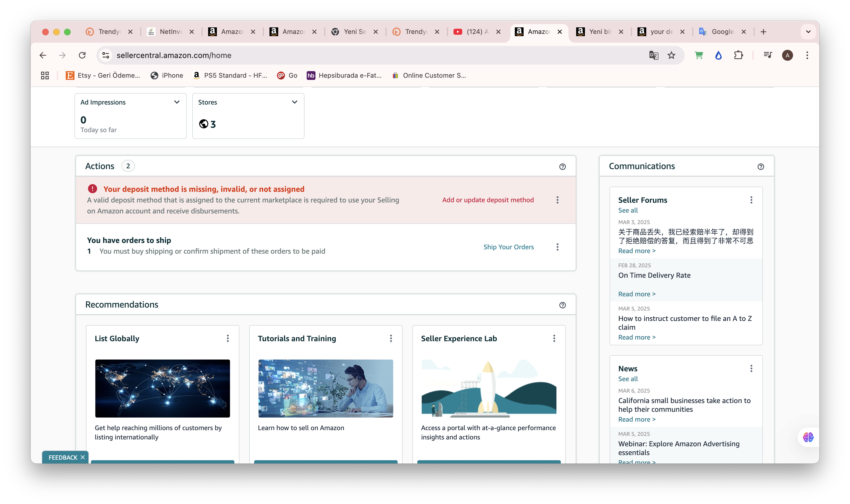Image resolution: width=850 pixels, height=504 pixels.
Task: Open Online Customer S... bookmark
Action: [x=429, y=76]
